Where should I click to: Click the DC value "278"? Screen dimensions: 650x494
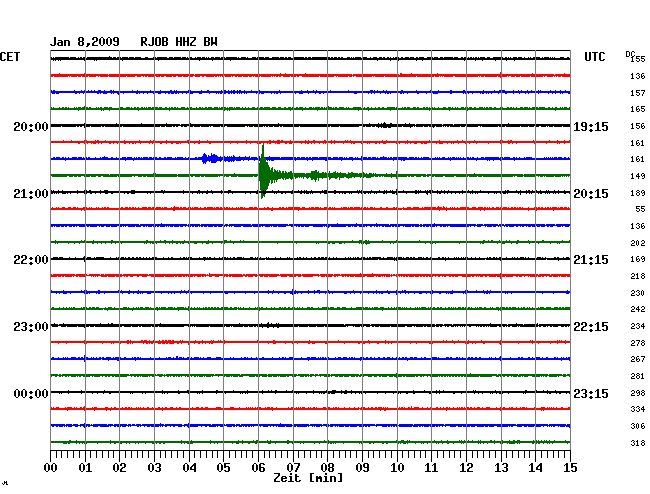(x=638, y=343)
